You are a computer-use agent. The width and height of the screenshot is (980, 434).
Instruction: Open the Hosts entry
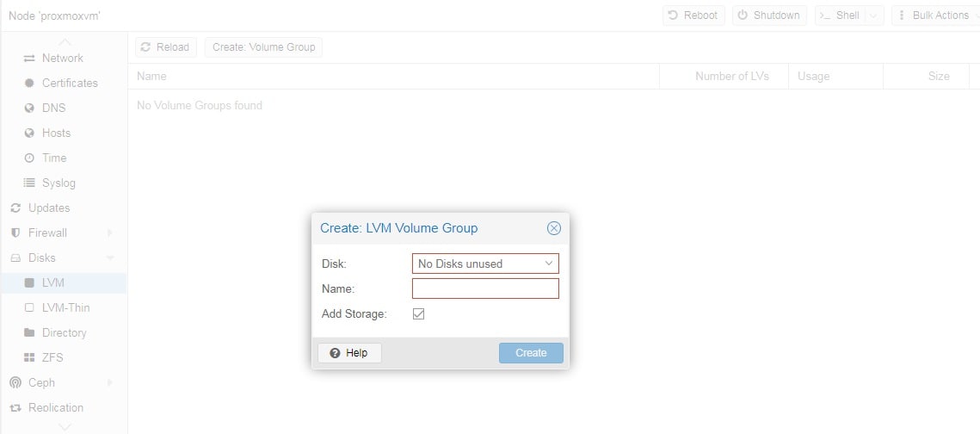coord(56,133)
